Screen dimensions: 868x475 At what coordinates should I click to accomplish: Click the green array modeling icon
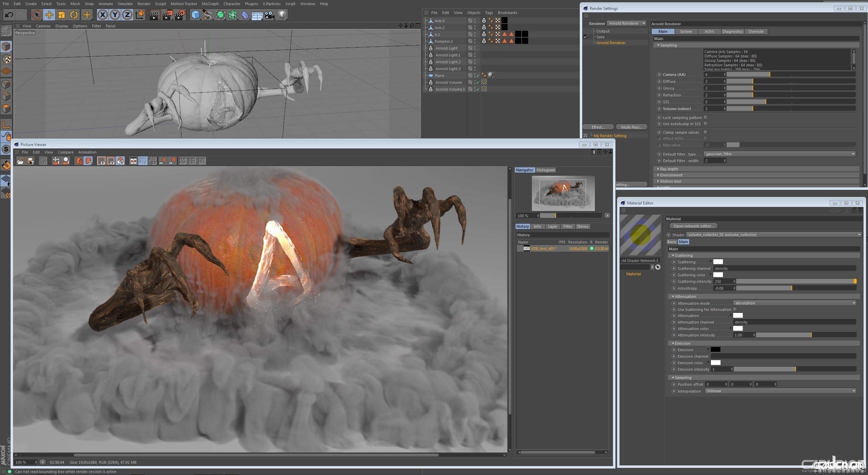pyautogui.click(x=233, y=15)
